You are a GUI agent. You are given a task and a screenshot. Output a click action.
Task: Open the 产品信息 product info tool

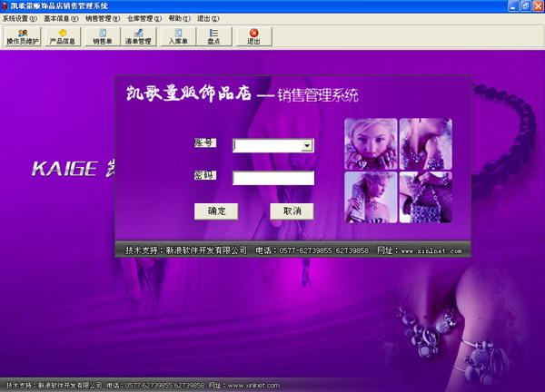pos(63,37)
